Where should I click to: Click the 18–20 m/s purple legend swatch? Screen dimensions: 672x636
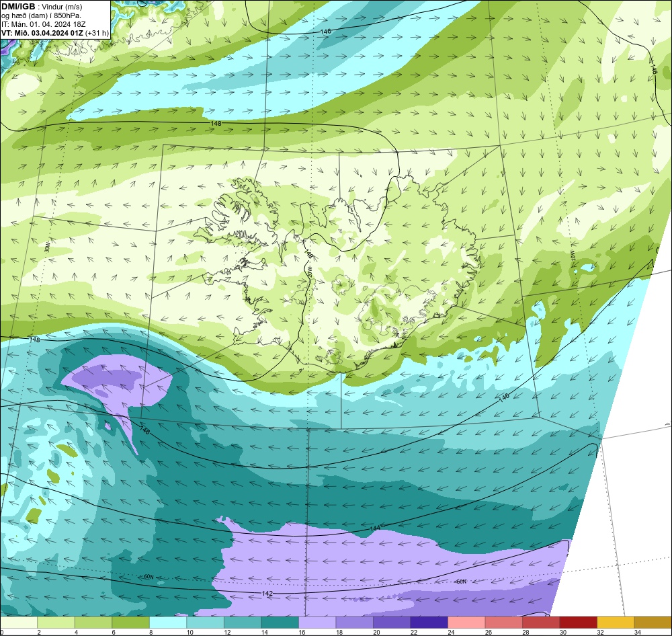coord(354,623)
